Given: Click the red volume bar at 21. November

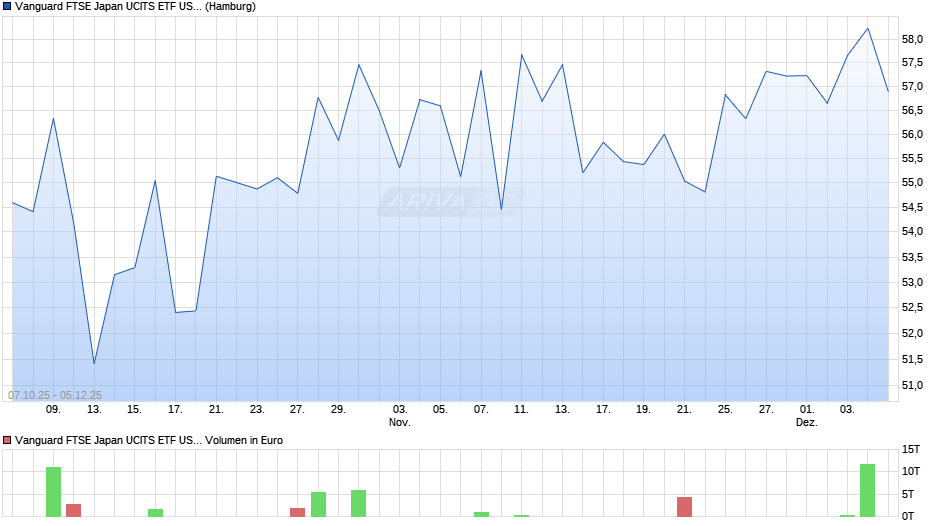Looking at the screenshot, I should [x=685, y=507].
